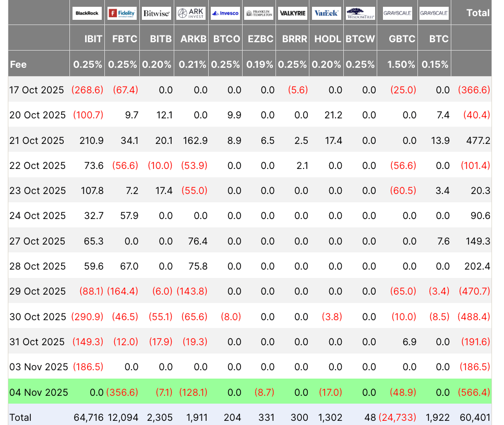
Task: Click the 21 Oct 2025 date
Action: pos(37,140)
